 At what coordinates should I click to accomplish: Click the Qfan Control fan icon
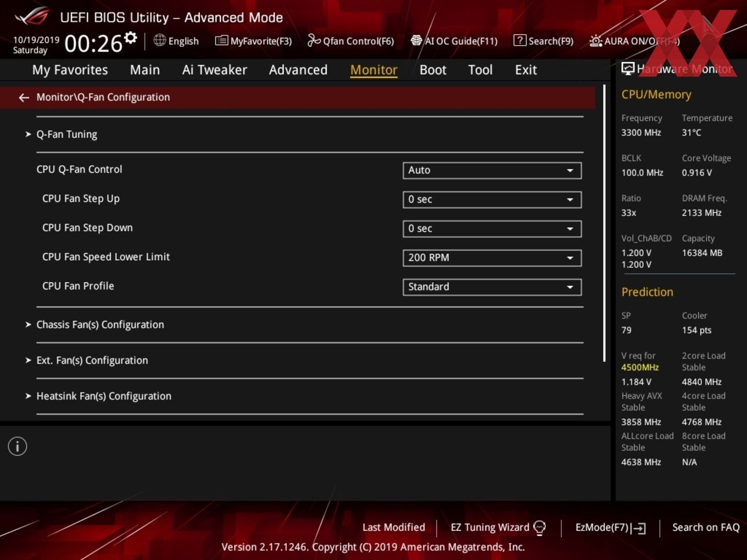coord(314,40)
